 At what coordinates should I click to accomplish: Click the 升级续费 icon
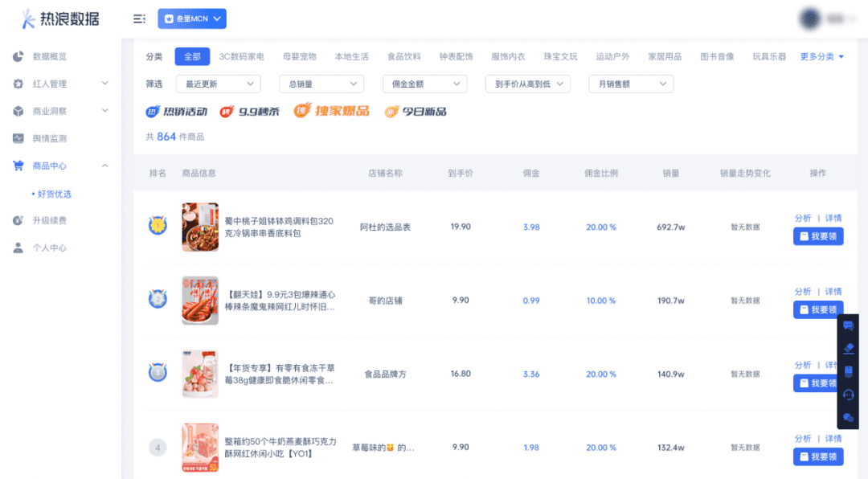click(x=18, y=220)
